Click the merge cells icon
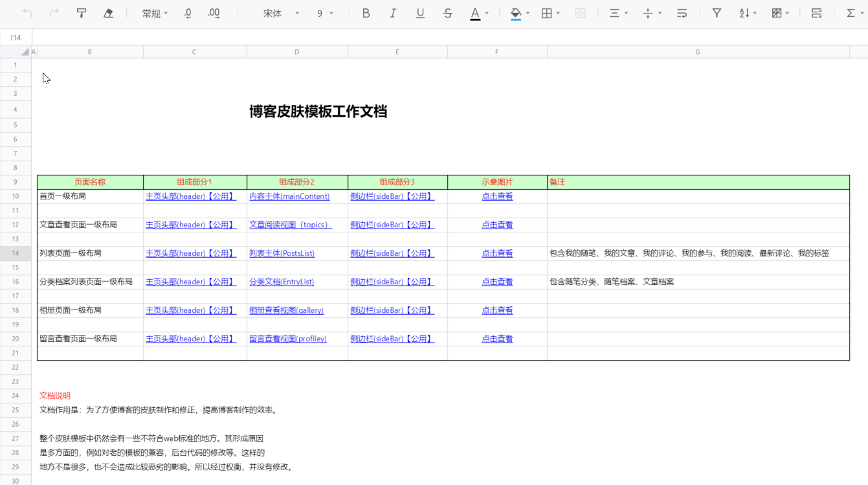Screen dimensions: 868x485 [581, 13]
